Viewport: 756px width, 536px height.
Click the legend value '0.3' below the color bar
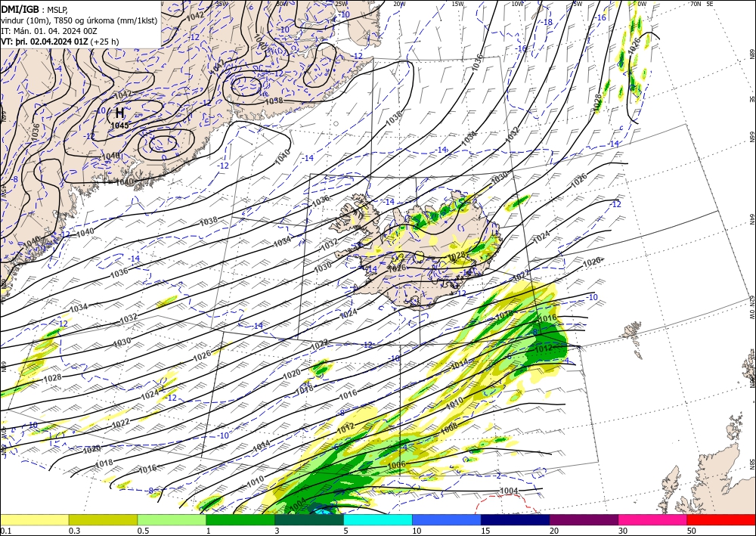[x=74, y=531]
